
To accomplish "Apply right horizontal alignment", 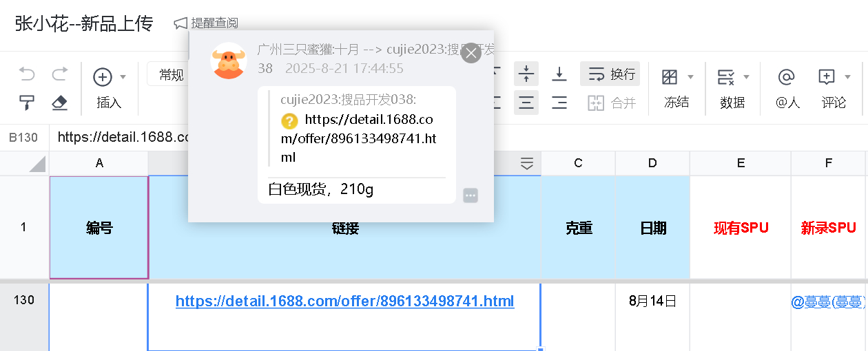I will [559, 103].
